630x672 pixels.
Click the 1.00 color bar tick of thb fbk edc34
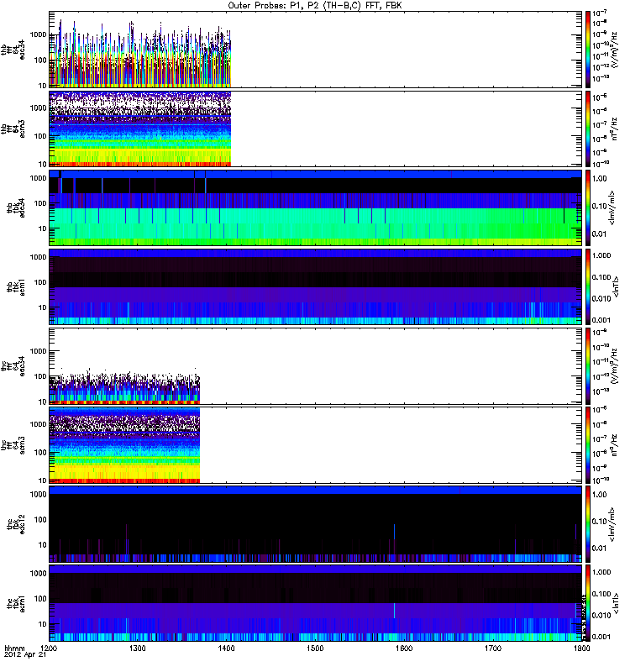[600, 178]
